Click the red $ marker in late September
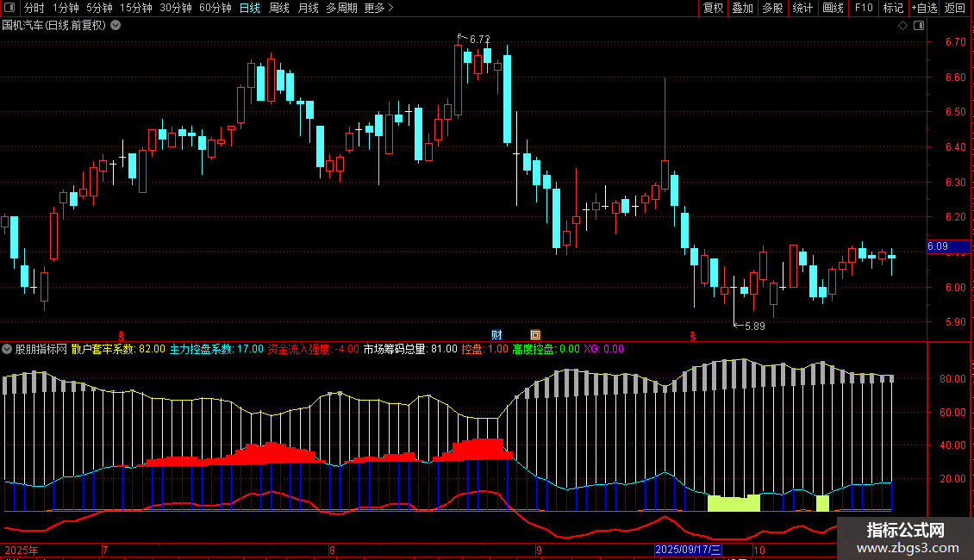This screenshot has height=560, width=974. coord(693,336)
